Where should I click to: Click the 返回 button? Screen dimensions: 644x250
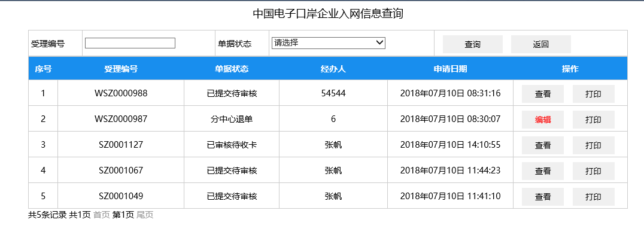pyautogui.click(x=541, y=44)
